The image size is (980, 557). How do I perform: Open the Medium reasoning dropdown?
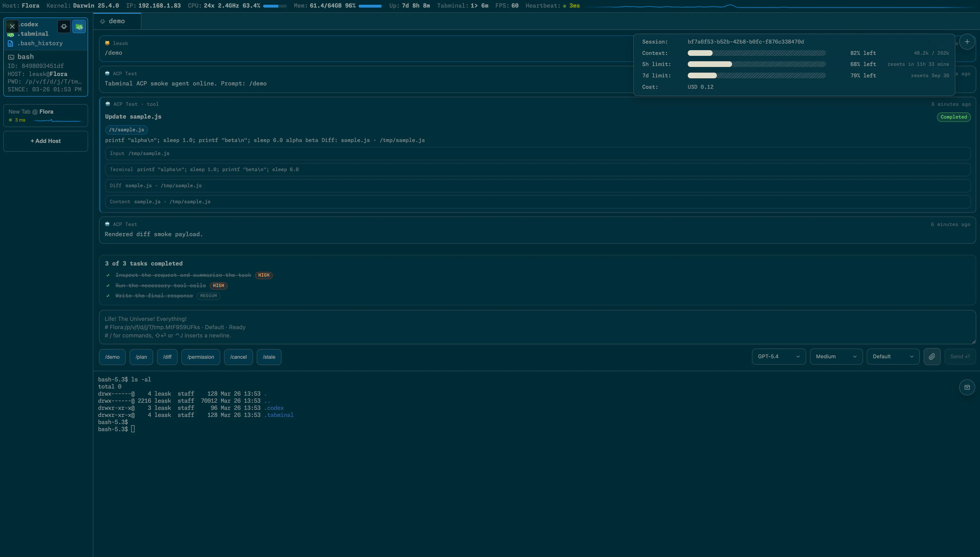pos(836,357)
